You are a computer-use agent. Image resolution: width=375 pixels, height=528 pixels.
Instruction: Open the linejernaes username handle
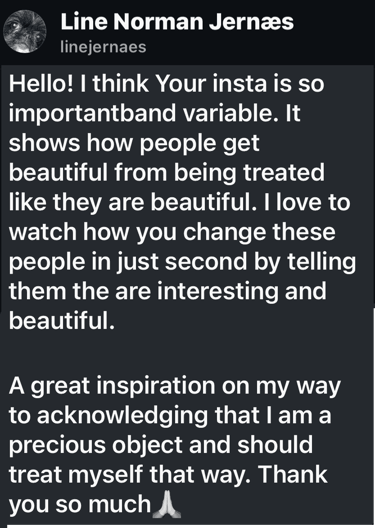pos(103,47)
